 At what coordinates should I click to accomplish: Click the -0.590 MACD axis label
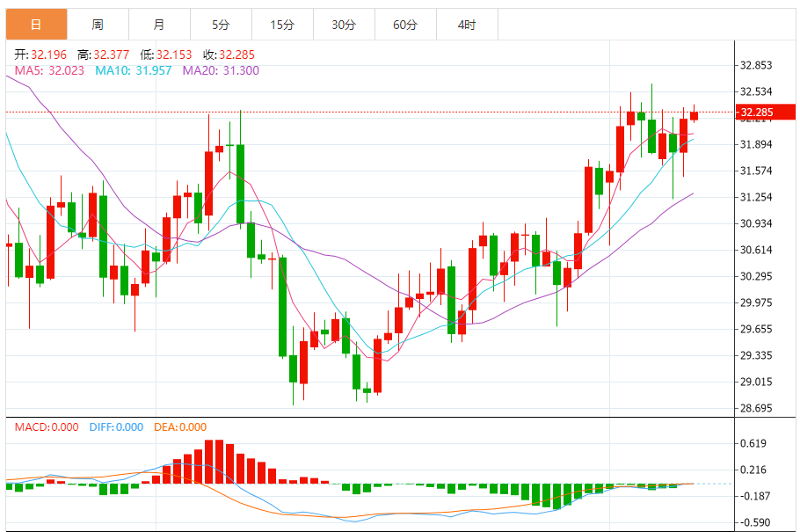point(755,522)
